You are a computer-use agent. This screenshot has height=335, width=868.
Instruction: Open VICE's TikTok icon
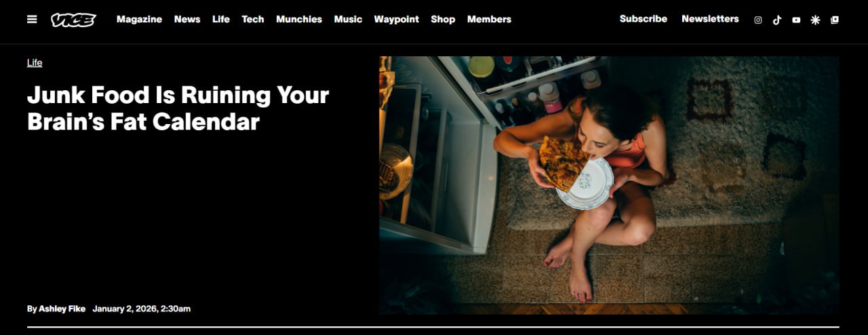click(777, 20)
